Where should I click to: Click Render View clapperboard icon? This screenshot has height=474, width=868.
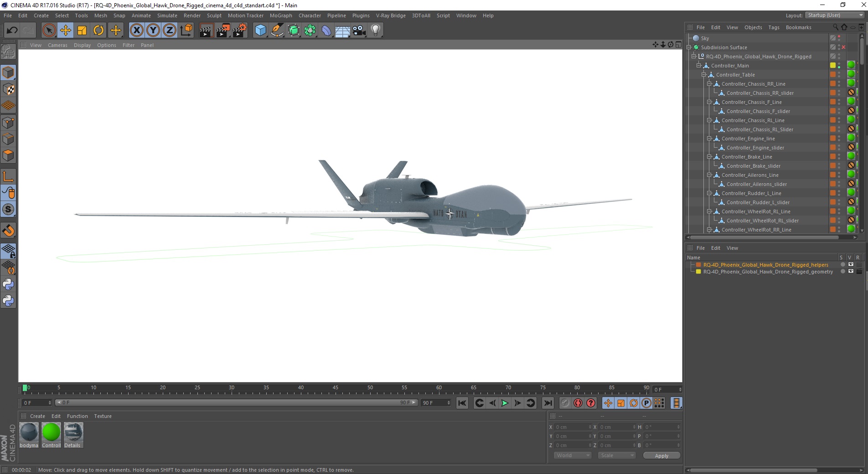(x=206, y=31)
